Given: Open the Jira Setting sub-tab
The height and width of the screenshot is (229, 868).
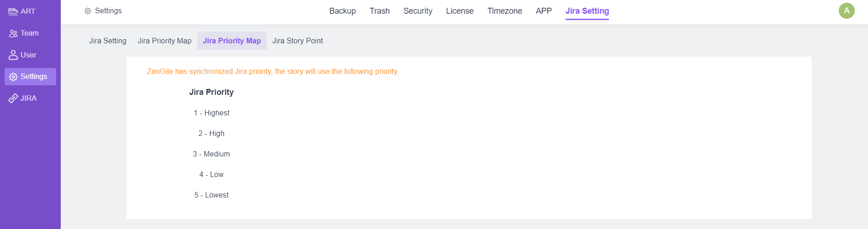Looking at the screenshot, I should 108,41.
